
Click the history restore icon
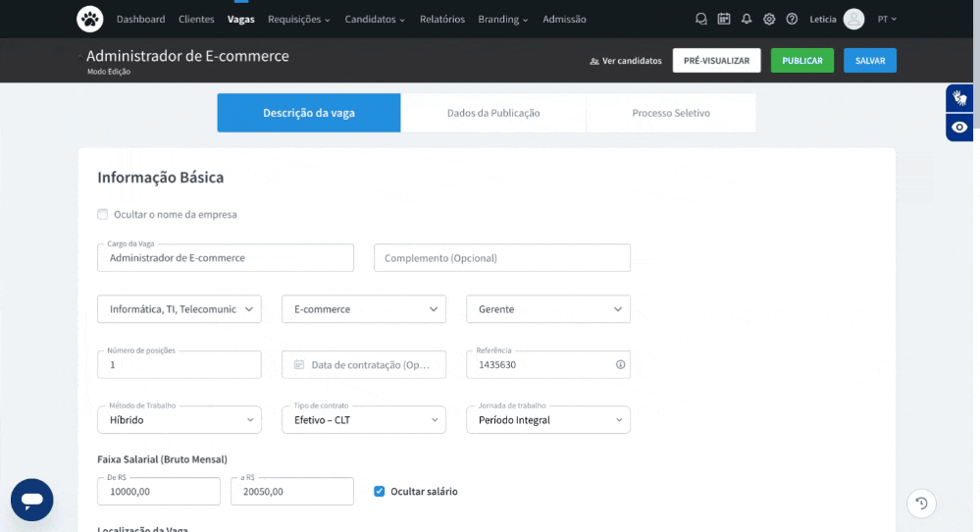tap(921, 504)
